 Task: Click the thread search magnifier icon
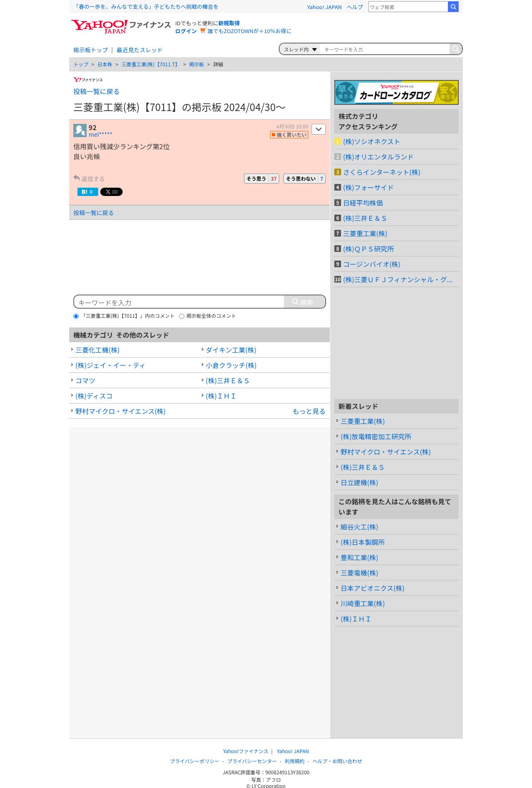pyautogui.click(x=455, y=49)
